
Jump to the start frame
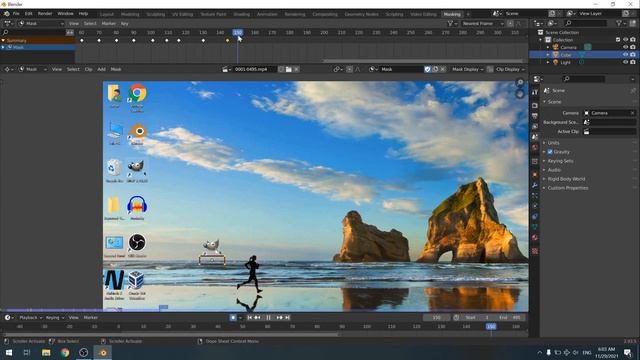coord(249,318)
